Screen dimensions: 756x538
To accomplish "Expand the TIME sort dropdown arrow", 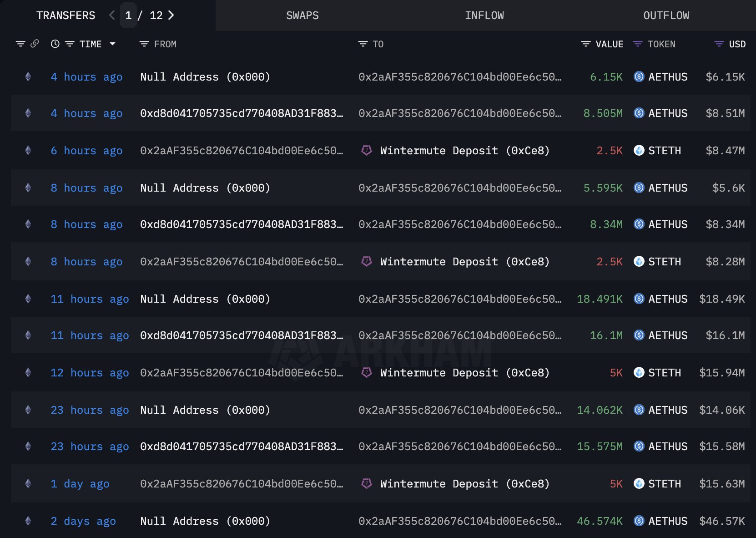I will 112,44.
